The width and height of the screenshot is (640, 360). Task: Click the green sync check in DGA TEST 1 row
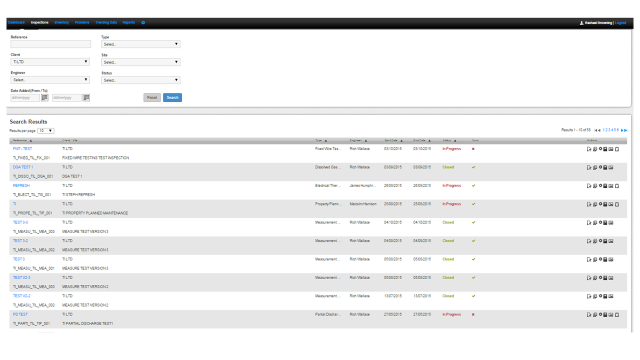click(473, 167)
